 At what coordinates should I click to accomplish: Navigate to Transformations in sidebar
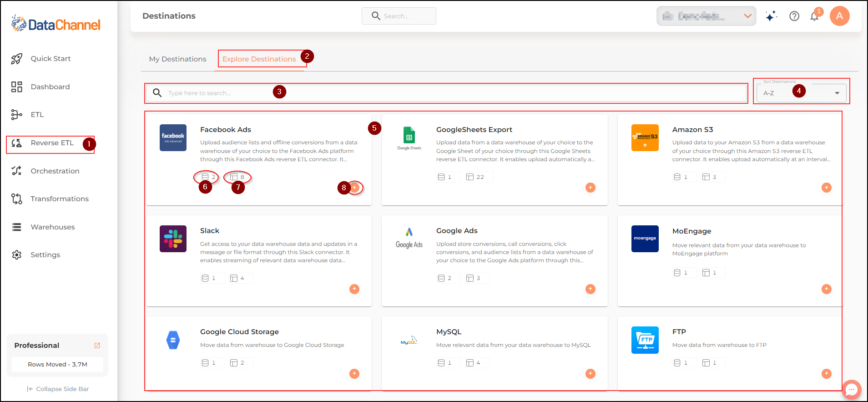click(59, 199)
